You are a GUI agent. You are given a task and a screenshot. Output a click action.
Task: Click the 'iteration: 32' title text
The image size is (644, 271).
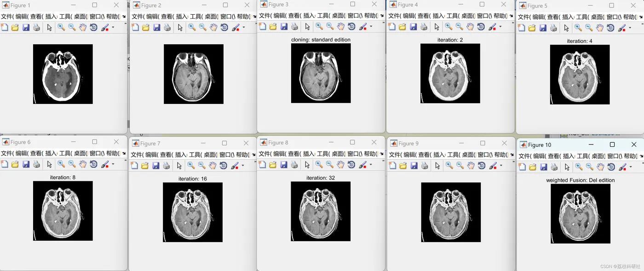coord(321,178)
